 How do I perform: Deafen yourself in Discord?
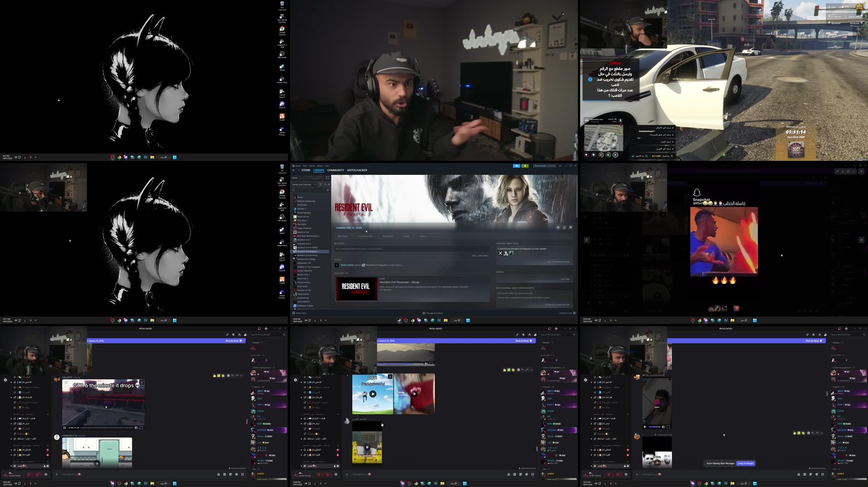click(x=38, y=474)
